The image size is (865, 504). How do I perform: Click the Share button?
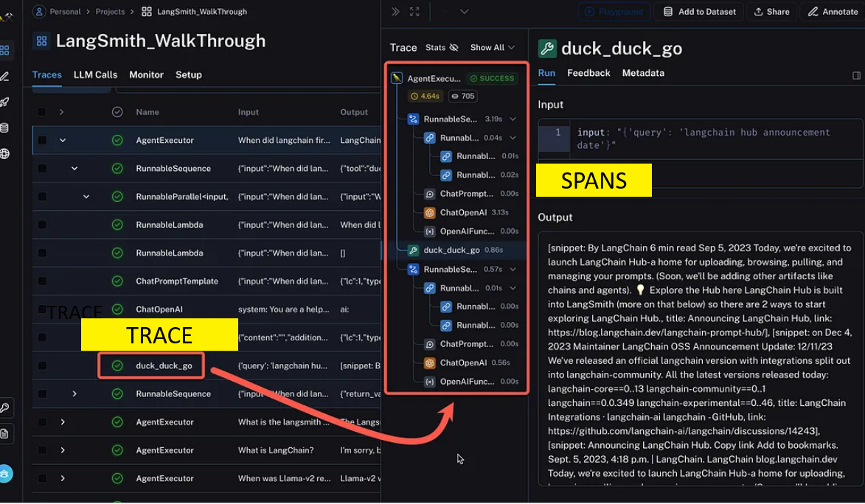(x=772, y=12)
